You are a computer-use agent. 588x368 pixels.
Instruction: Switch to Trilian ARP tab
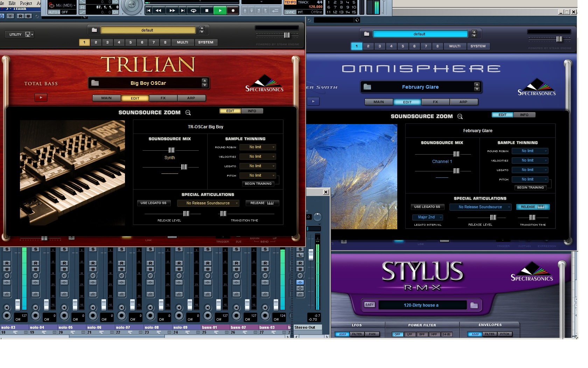click(x=191, y=98)
